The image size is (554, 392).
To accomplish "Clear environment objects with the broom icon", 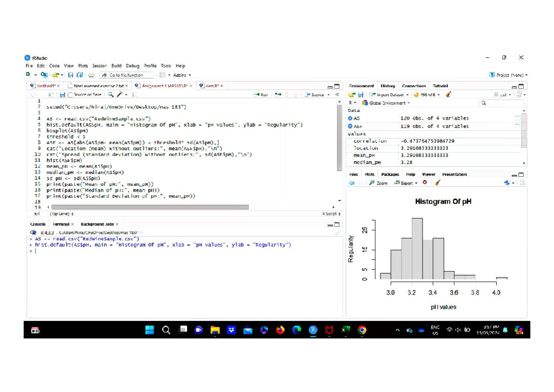I will click(x=448, y=95).
